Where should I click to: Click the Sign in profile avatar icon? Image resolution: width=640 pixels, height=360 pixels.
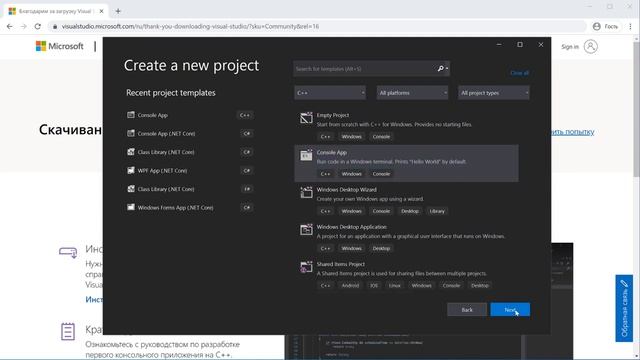click(x=591, y=47)
